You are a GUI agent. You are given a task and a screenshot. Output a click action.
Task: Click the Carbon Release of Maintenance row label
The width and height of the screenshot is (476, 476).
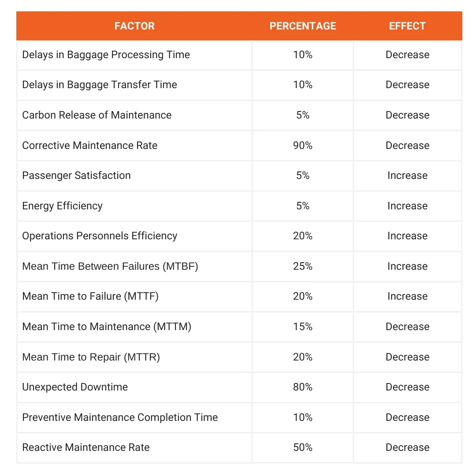(x=97, y=115)
